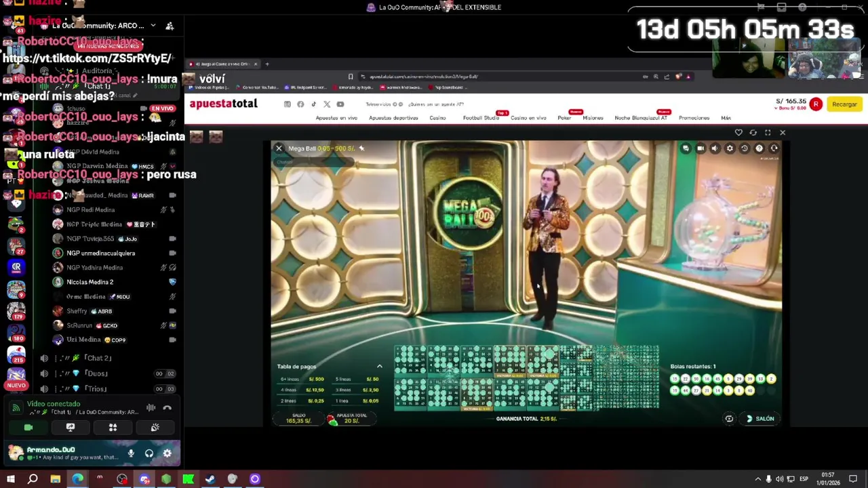Enter fullscreen mode for the game frame
The image size is (868, 488).
pos(768,133)
